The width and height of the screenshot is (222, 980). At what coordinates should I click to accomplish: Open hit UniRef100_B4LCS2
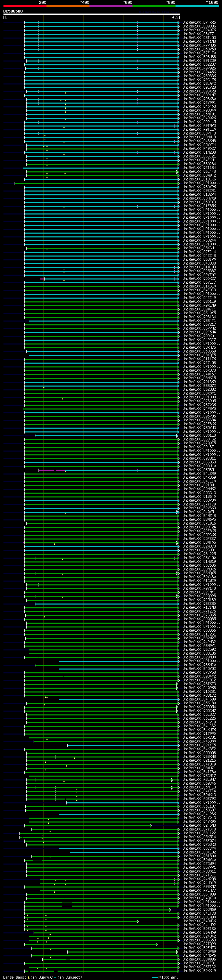(x=199, y=726)
